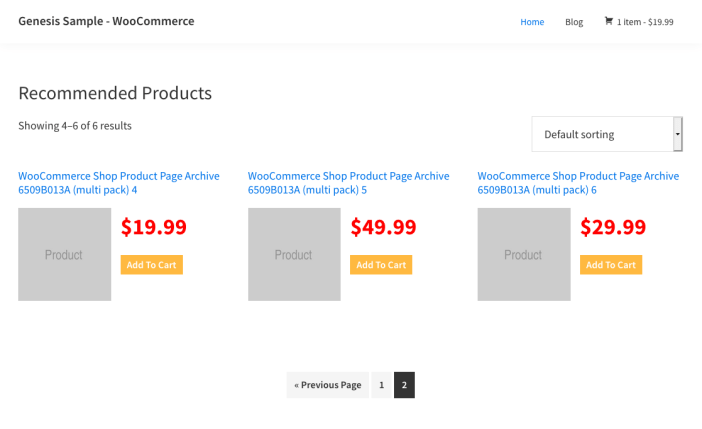
Task: Add the $19.99 product to cart
Action: [152, 265]
